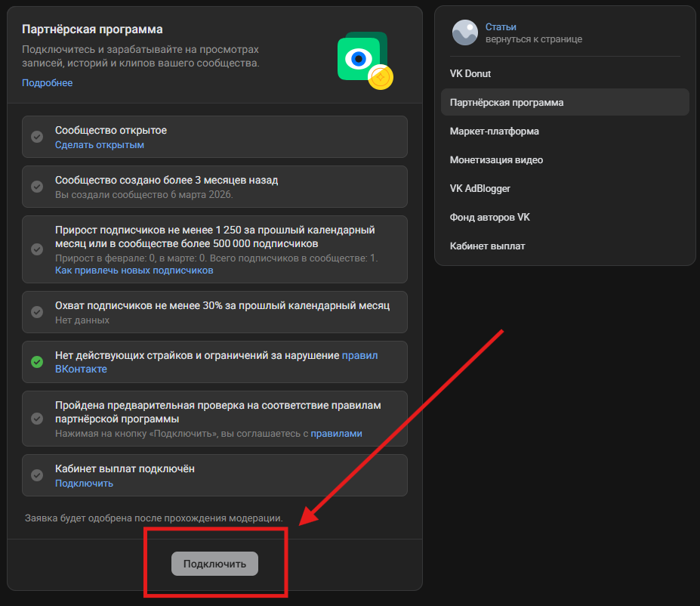Click the green checkmark for no strikes

click(x=36, y=362)
